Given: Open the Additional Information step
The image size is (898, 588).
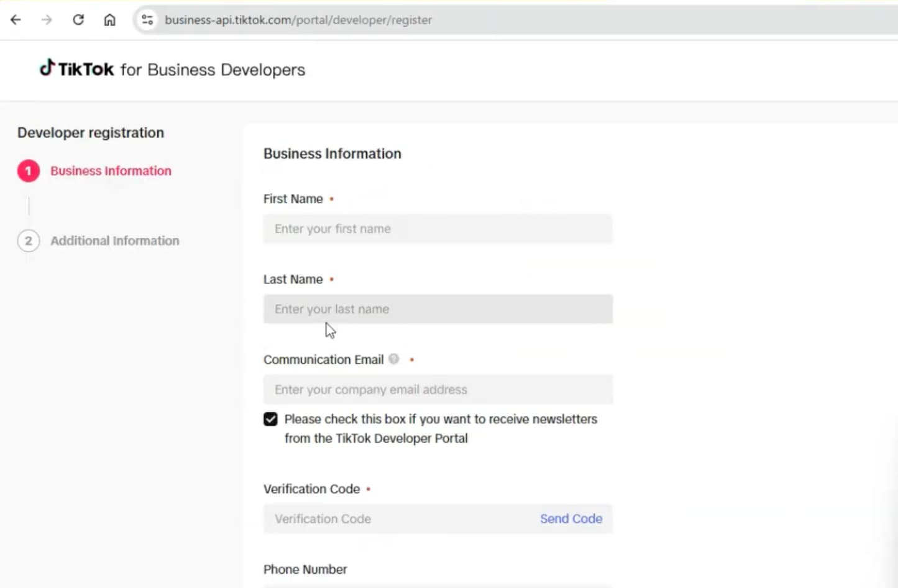Looking at the screenshot, I should tap(114, 241).
